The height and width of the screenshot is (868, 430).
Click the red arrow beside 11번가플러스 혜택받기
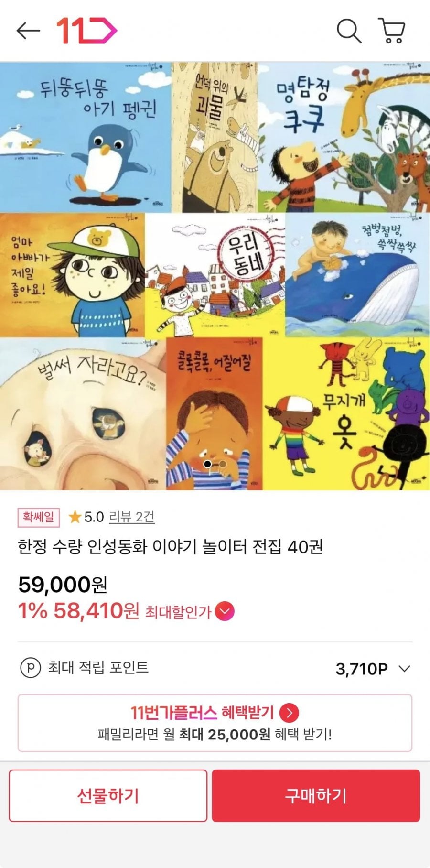coord(289,713)
